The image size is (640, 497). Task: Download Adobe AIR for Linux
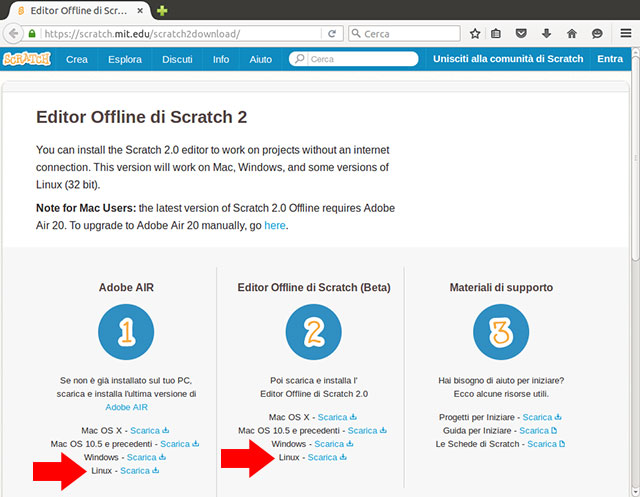click(140, 471)
